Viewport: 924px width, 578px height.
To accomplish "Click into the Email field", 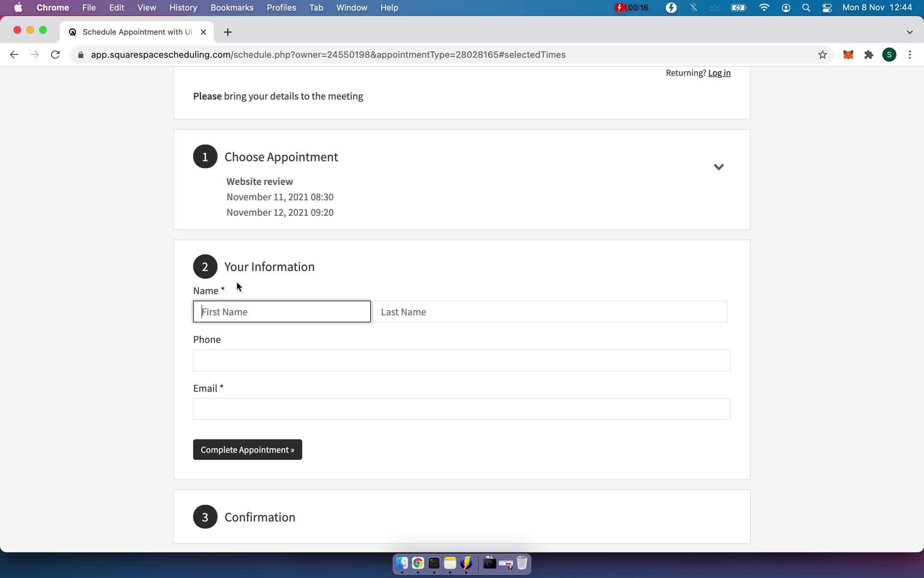I will coord(462,409).
